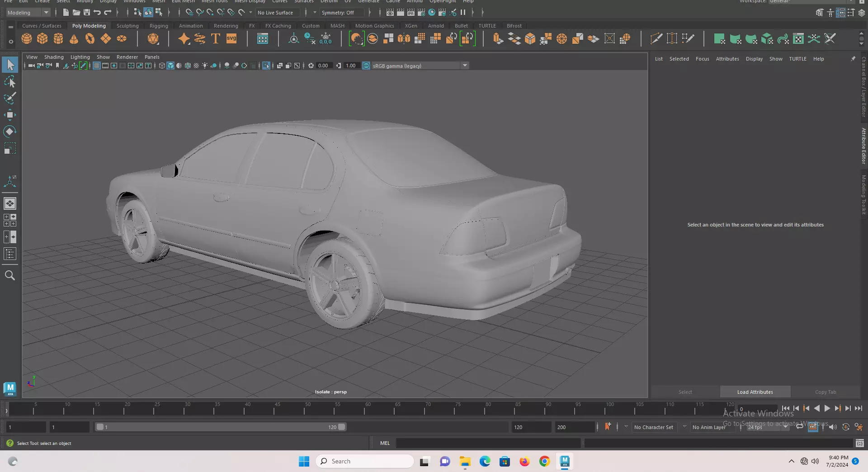The height and width of the screenshot is (472, 868).
Task: Click the range slider bar
Action: (x=221, y=427)
